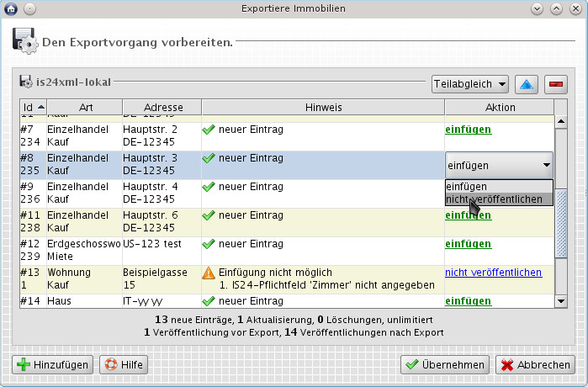
Task: Confirm with the Übernehmen button
Action: click(x=444, y=364)
